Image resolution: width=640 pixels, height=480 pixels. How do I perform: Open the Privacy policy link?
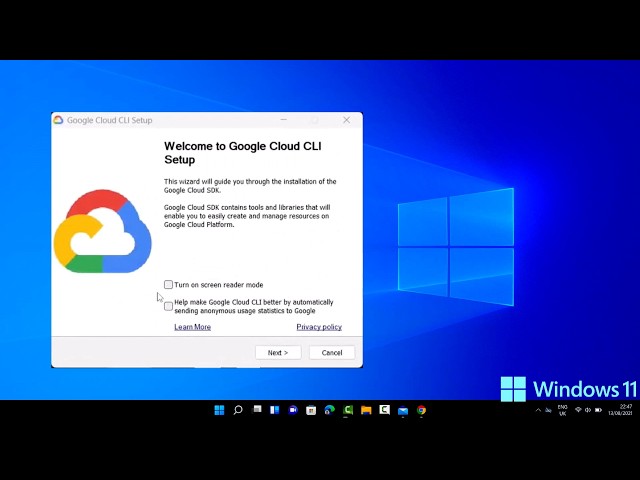(x=319, y=327)
